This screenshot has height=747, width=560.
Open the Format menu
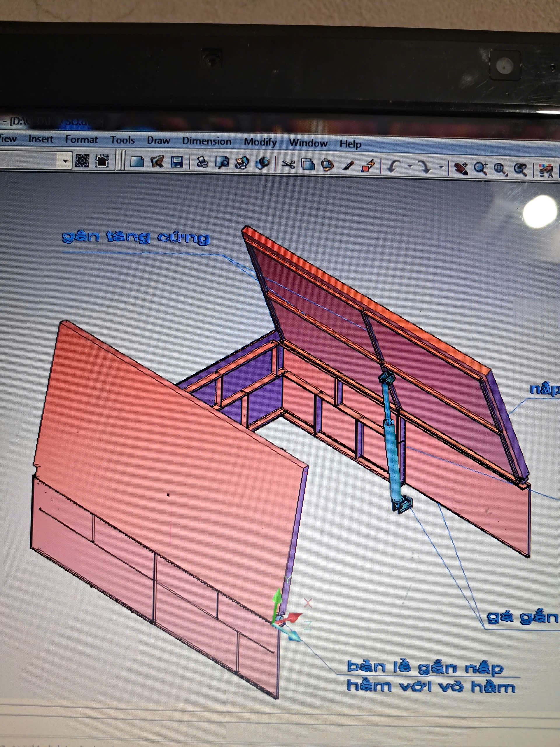(81, 139)
